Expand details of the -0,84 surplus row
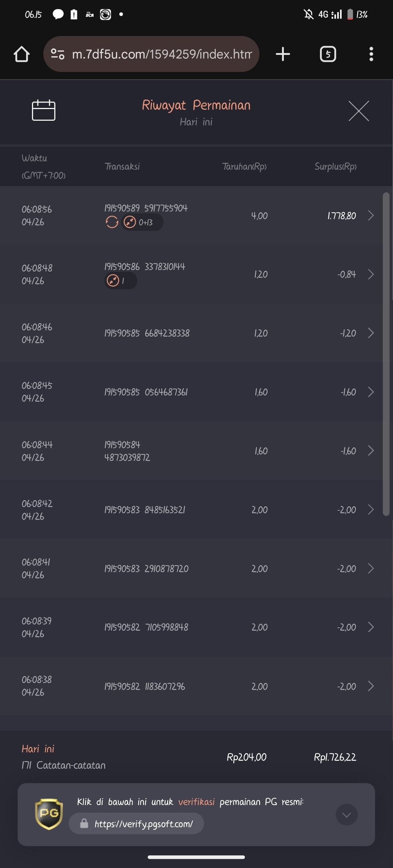393x868 pixels. (x=371, y=274)
